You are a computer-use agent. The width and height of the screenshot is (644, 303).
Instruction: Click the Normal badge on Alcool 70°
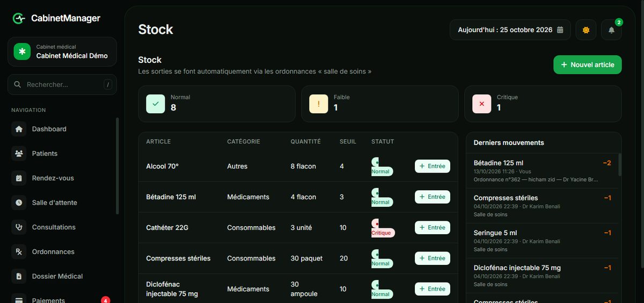coord(382,167)
